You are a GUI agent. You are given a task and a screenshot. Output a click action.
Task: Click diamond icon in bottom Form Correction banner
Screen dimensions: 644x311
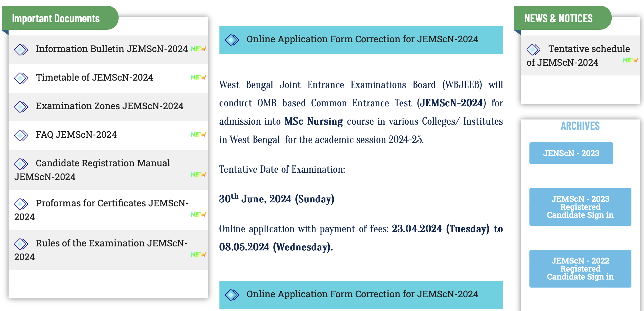pyautogui.click(x=232, y=295)
